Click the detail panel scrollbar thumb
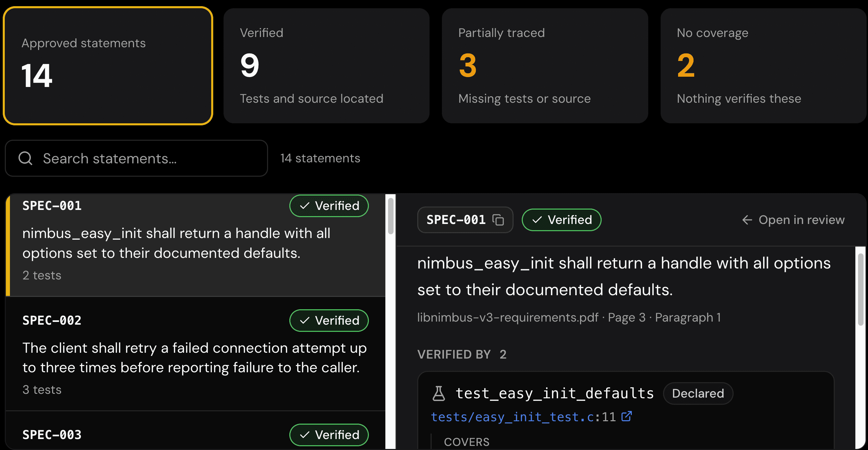Screen dimensions: 868x450 861,289
